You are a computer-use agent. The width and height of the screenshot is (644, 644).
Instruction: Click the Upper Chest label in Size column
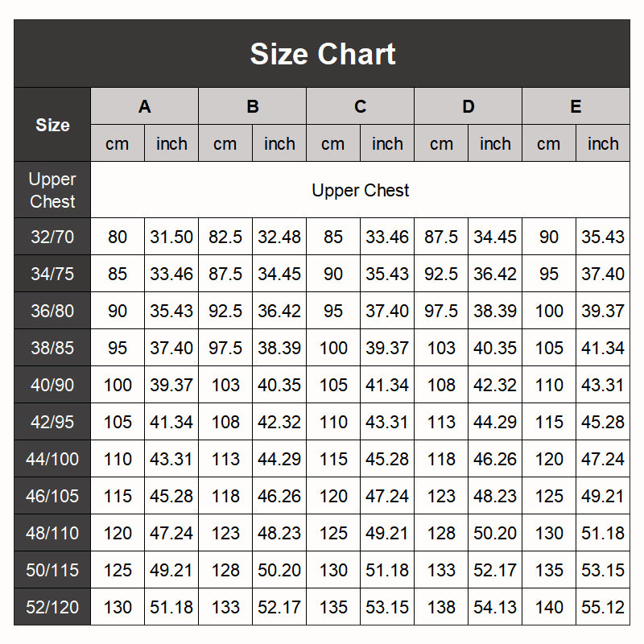click(x=52, y=190)
